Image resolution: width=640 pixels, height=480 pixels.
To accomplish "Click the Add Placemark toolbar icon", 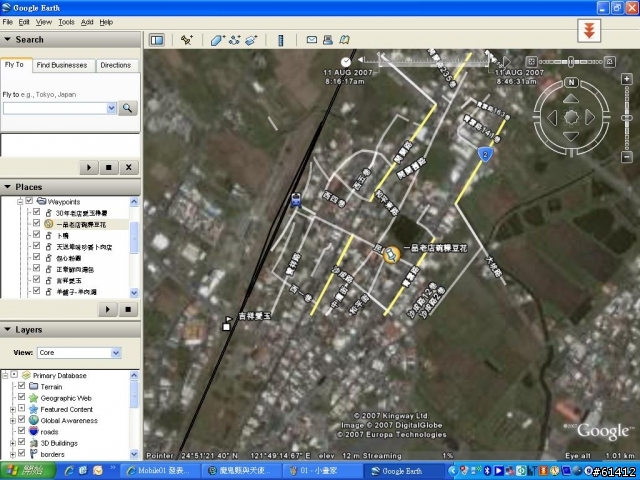I will (187, 40).
